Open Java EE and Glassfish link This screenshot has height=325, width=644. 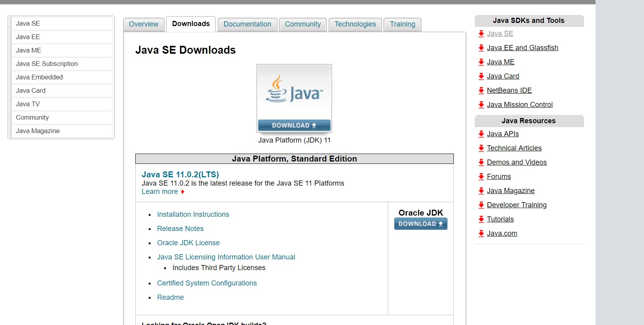click(522, 48)
